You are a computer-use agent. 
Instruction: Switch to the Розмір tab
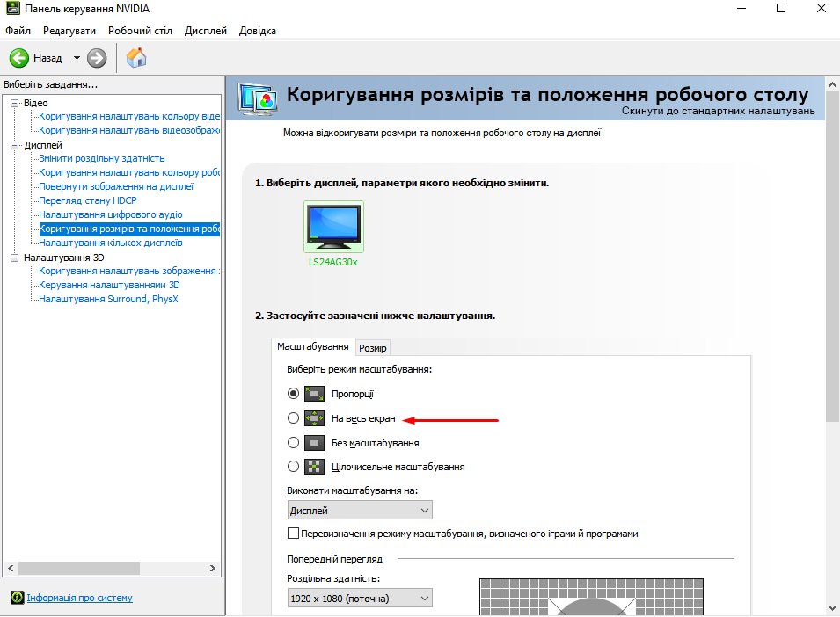[373, 348]
